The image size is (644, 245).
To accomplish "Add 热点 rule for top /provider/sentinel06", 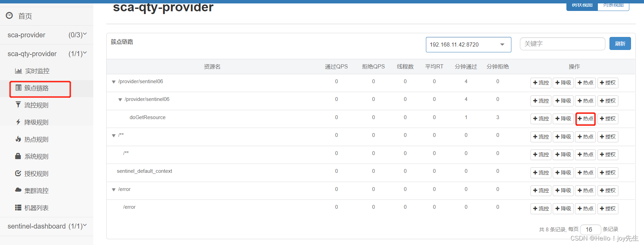I will (x=585, y=83).
